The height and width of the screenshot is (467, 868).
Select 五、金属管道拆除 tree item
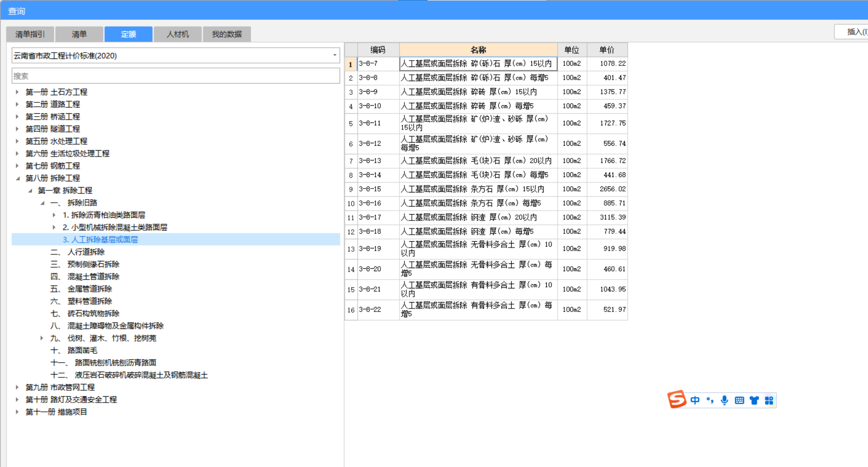pyautogui.click(x=81, y=289)
